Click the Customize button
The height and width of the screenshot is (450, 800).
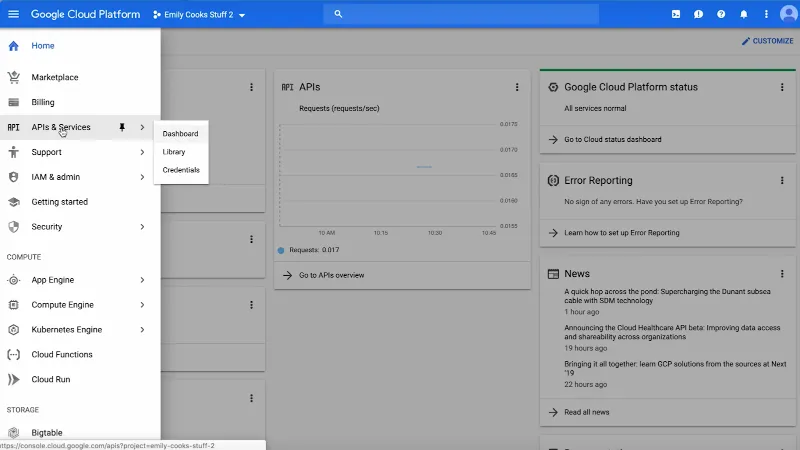click(x=767, y=41)
